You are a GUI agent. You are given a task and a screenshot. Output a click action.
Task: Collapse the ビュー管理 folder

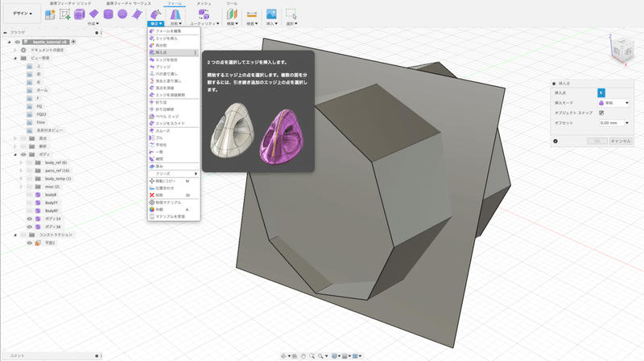15,58
